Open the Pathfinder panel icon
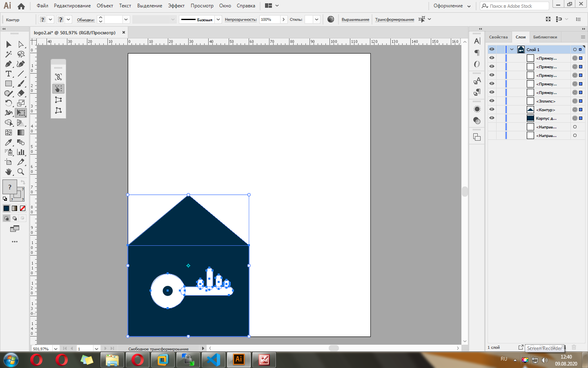Viewport: 588px width, 368px height. point(477,137)
